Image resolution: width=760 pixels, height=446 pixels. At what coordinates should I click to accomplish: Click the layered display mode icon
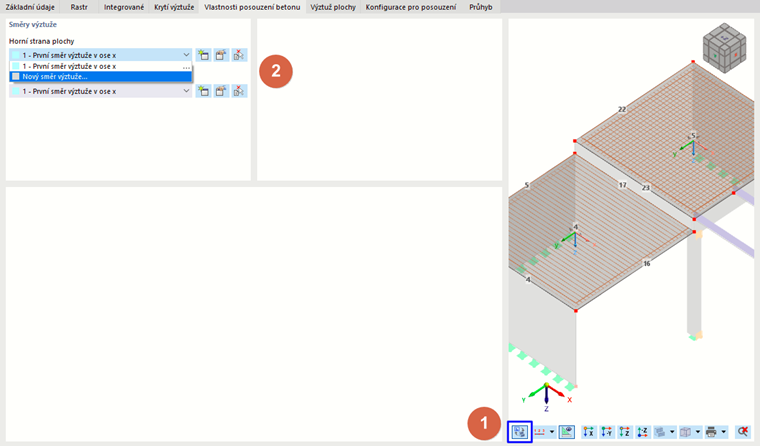coord(660,431)
